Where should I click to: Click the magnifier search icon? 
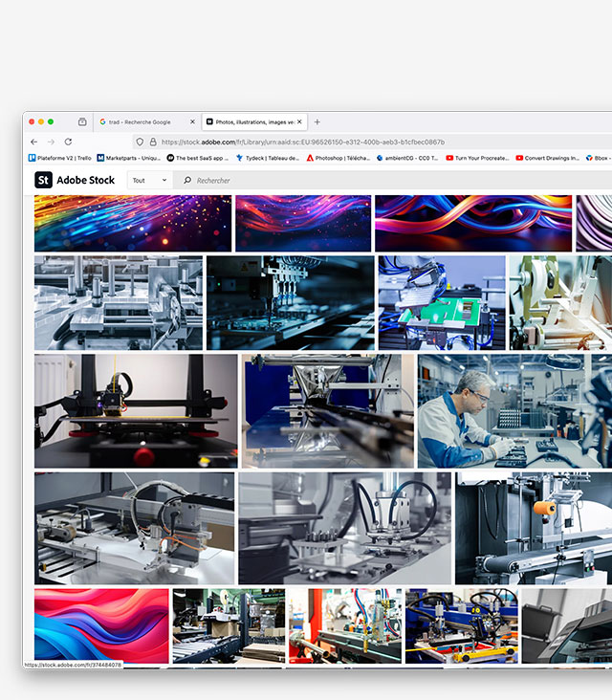[187, 181]
